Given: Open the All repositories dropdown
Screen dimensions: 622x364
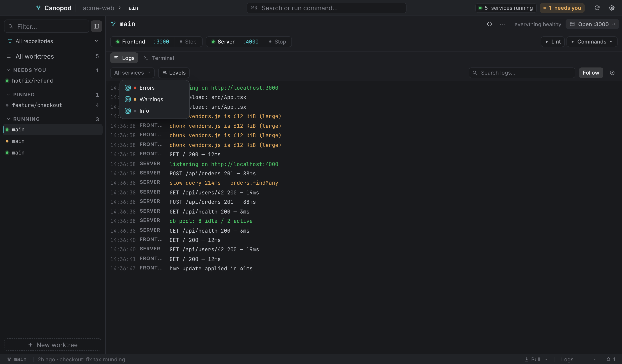Looking at the screenshot, I should (x=53, y=41).
